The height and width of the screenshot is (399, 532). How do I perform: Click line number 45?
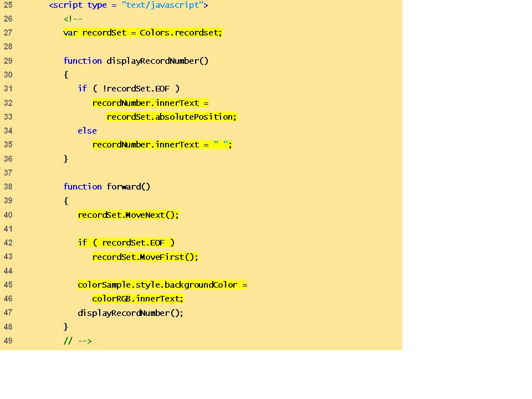pyautogui.click(x=8, y=285)
